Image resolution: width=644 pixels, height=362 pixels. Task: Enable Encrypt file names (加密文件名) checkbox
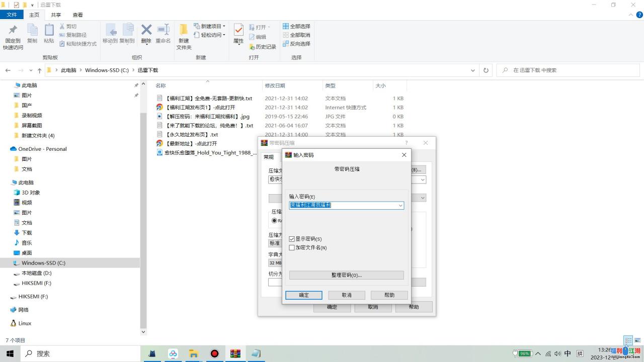click(292, 248)
